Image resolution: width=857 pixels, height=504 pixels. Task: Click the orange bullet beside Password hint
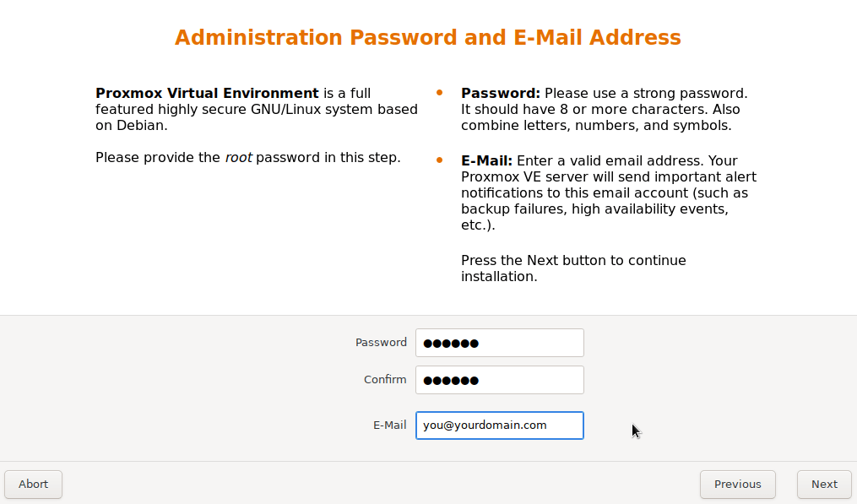click(439, 92)
